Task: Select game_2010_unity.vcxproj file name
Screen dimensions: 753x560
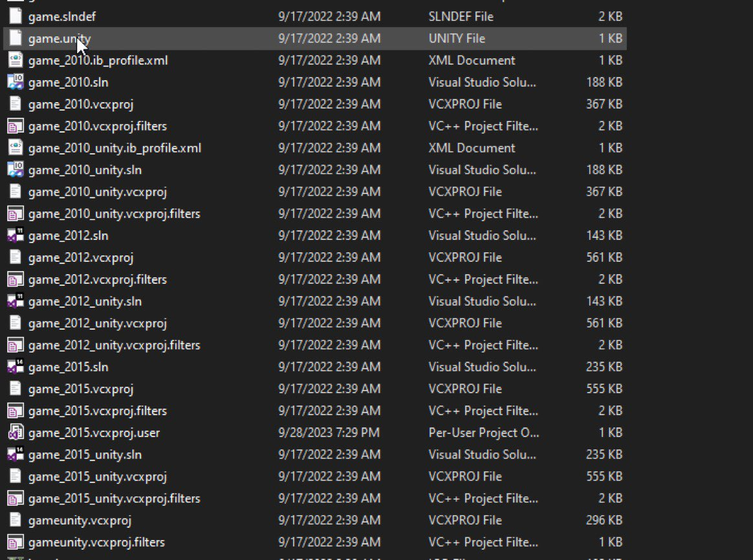Action: [x=98, y=191]
